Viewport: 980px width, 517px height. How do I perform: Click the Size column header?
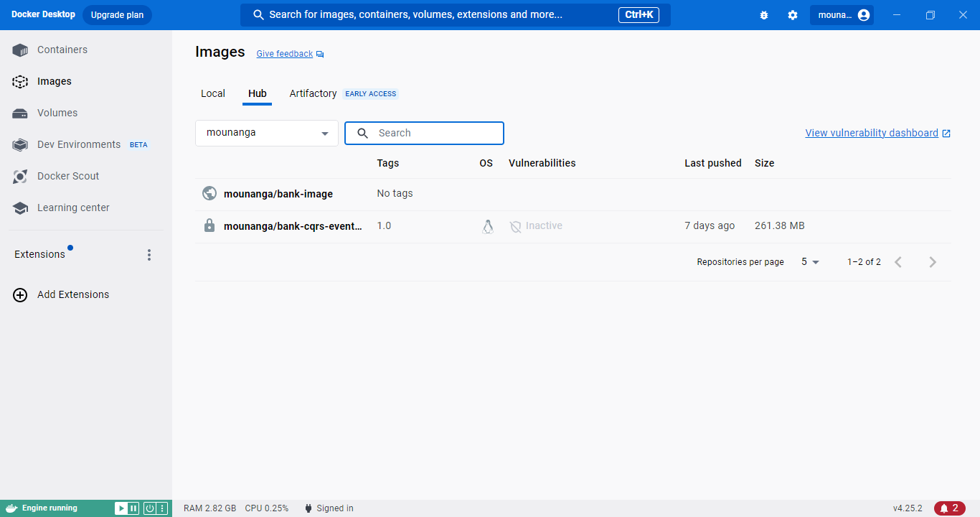pos(765,163)
